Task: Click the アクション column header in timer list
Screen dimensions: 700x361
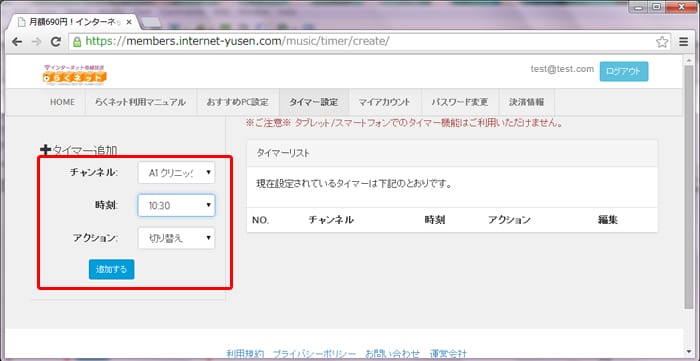Action: coord(509,220)
